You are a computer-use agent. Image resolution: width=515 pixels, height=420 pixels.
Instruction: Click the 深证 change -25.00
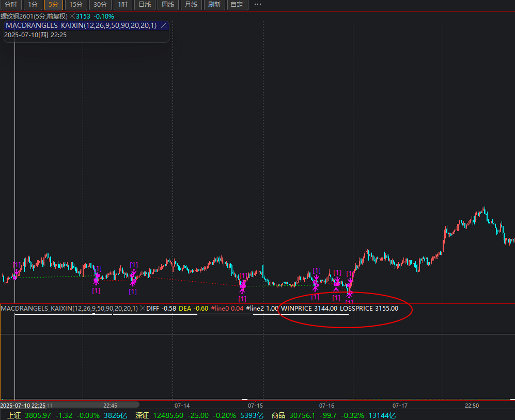click(198, 415)
